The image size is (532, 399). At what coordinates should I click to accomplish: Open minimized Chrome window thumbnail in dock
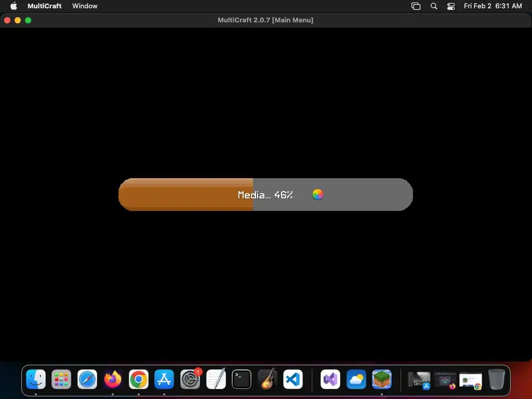click(471, 380)
